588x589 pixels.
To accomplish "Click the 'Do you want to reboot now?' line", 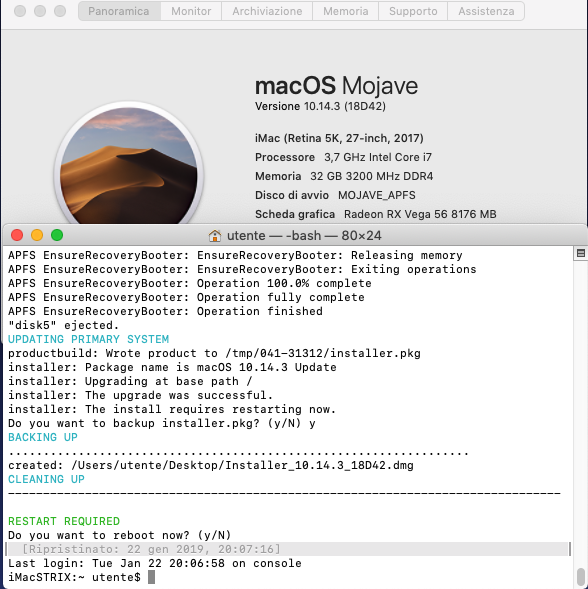I will click(119, 535).
